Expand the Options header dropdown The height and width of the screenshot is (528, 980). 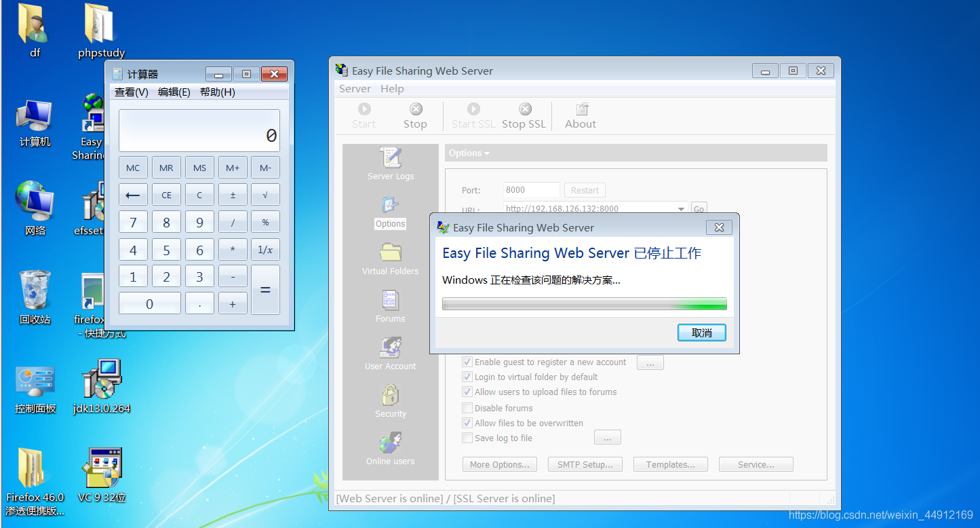[469, 153]
